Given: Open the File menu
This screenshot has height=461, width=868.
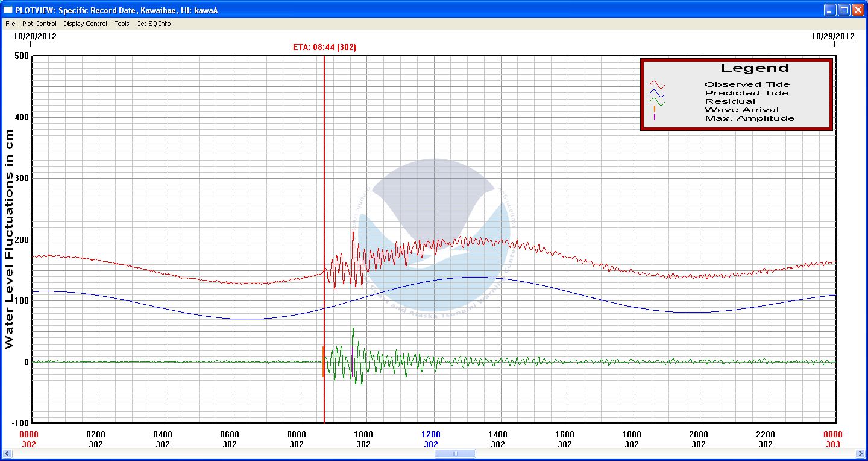Looking at the screenshot, I should pyautogui.click(x=10, y=24).
